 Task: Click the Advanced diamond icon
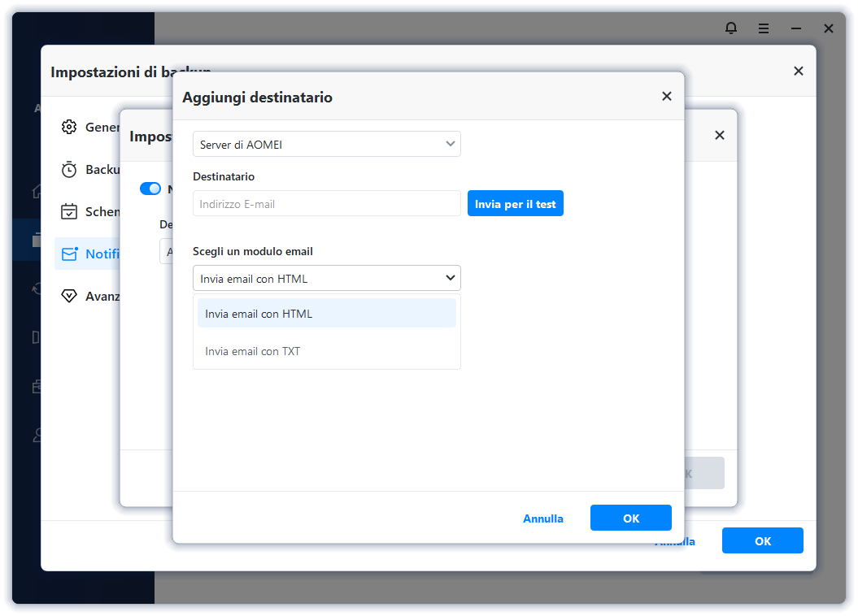69,296
